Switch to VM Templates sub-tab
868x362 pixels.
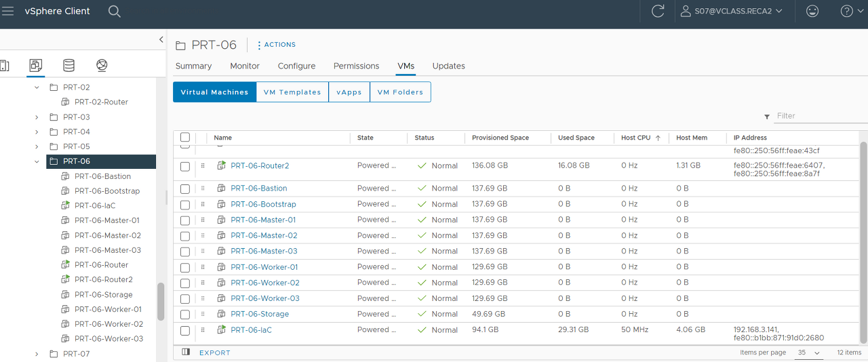pos(292,92)
